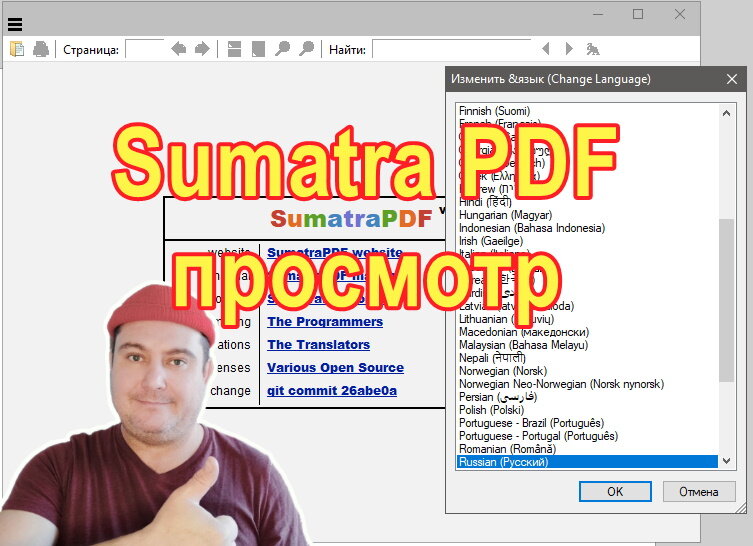Select Portuguese - Brazil language
Image resolution: width=753 pixels, height=546 pixels.
tap(587, 423)
